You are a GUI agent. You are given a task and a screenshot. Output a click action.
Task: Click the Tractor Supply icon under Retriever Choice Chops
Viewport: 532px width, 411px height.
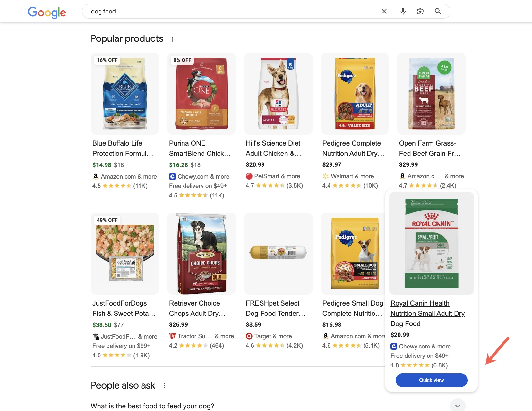point(173,336)
